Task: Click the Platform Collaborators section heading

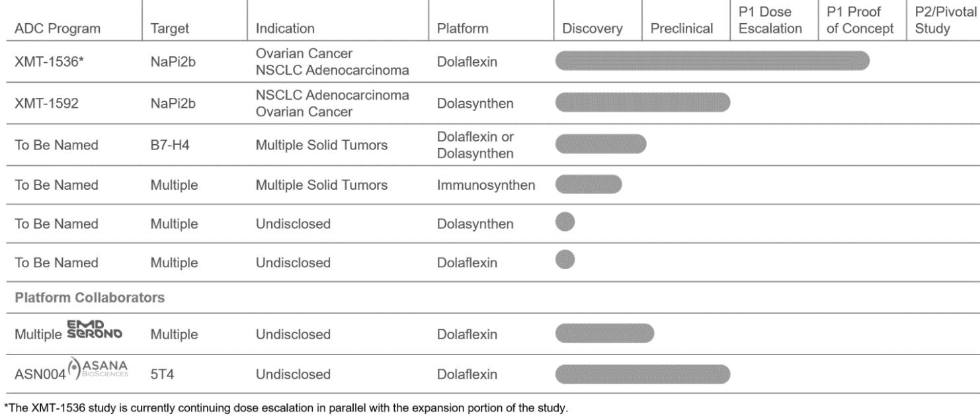Action: pyautogui.click(x=89, y=298)
